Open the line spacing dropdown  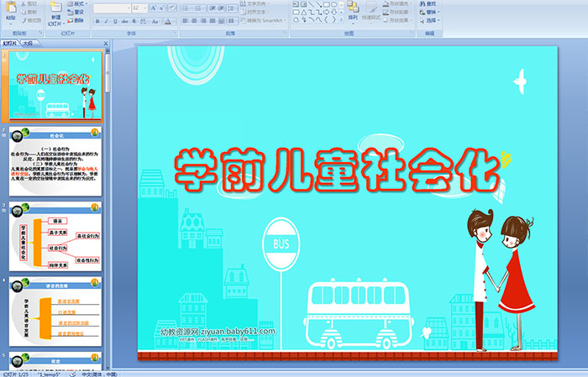coord(233,8)
